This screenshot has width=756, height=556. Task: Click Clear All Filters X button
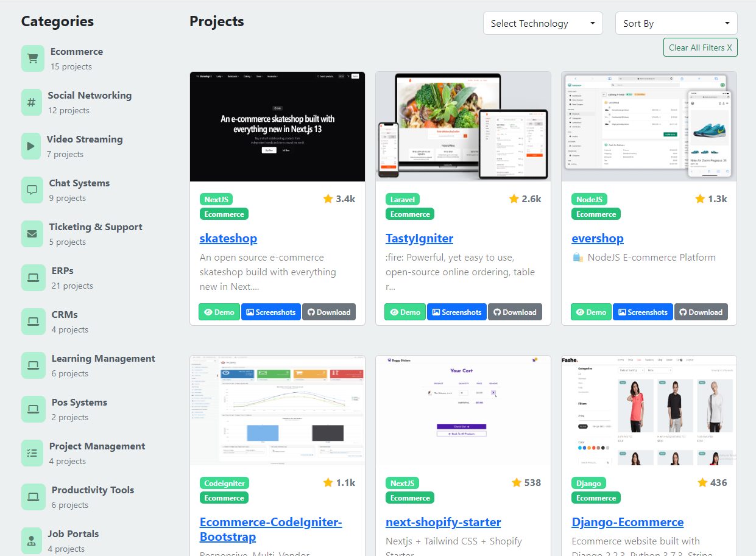701,48
